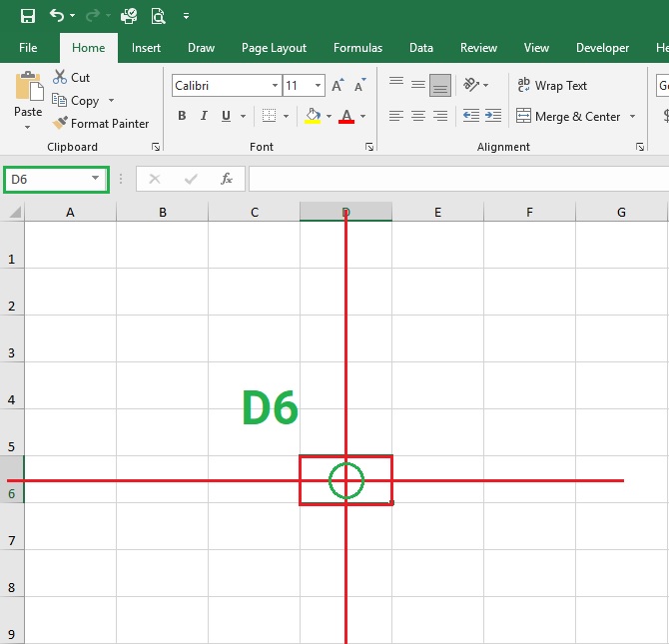The image size is (669, 644).
Task: Click the Copy button
Action: click(x=76, y=100)
